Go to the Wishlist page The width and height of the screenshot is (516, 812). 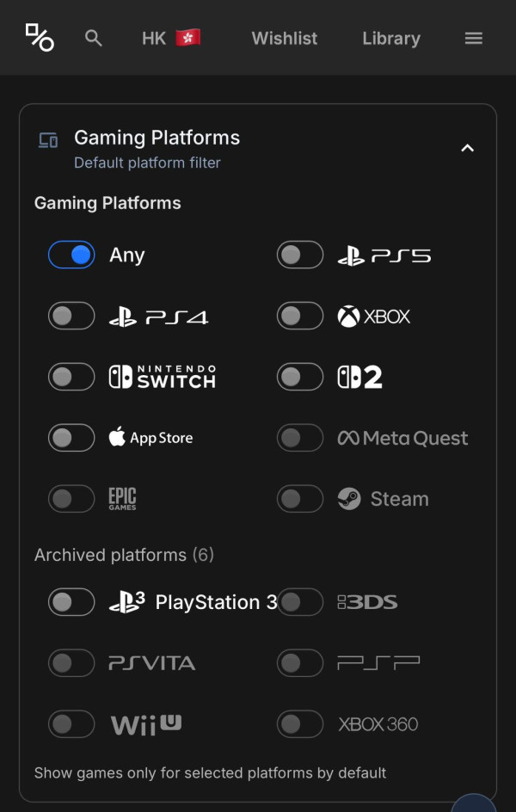tap(284, 38)
